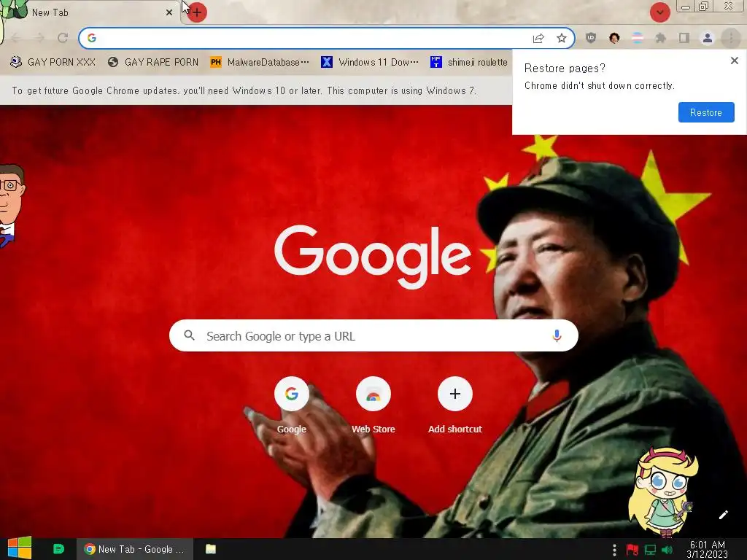747x560 pixels.
Task: Click the volume speaker tray icon
Action: click(x=667, y=550)
